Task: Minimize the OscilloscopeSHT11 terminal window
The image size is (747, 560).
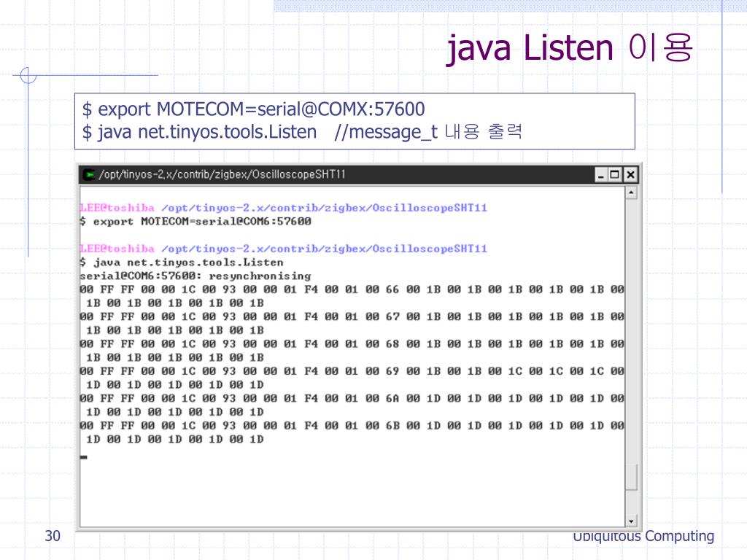Action: coord(601,175)
